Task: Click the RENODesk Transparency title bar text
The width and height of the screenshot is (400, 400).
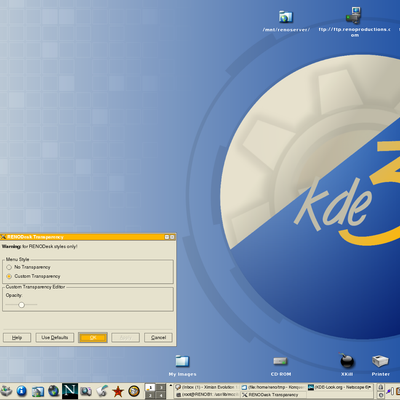Action: coord(35,237)
